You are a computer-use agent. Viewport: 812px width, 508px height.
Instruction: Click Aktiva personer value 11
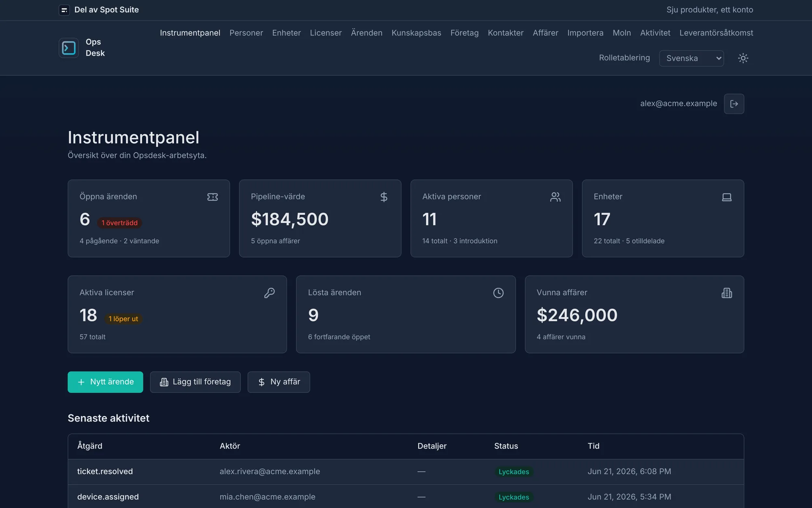(429, 219)
